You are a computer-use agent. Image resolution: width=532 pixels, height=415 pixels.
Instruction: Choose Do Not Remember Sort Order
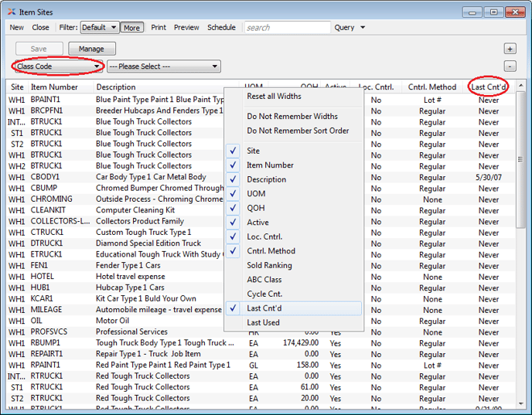pos(298,131)
